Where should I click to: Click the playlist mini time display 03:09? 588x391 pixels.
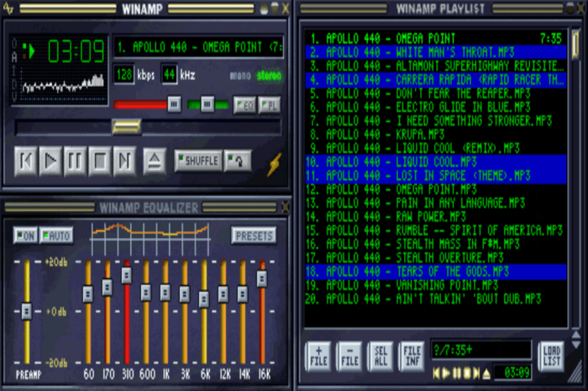(512, 373)
